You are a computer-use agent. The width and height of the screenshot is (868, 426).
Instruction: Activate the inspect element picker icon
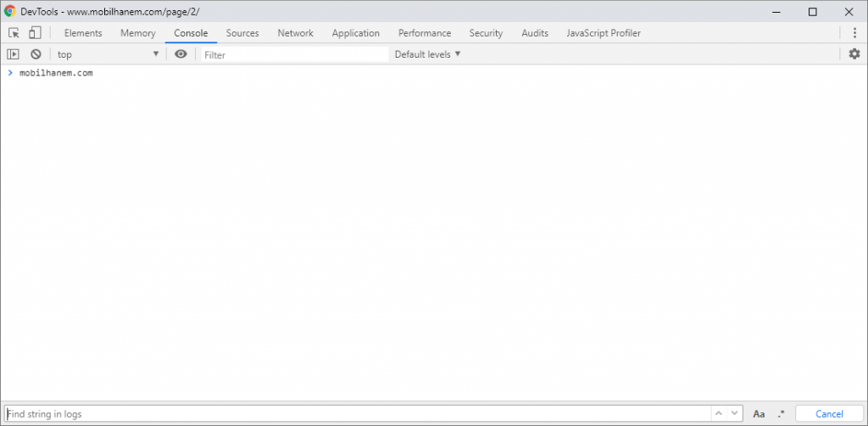[14, 33]
